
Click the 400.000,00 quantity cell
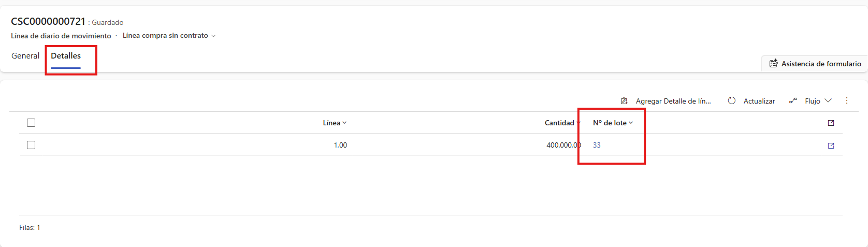coord(563,145)
